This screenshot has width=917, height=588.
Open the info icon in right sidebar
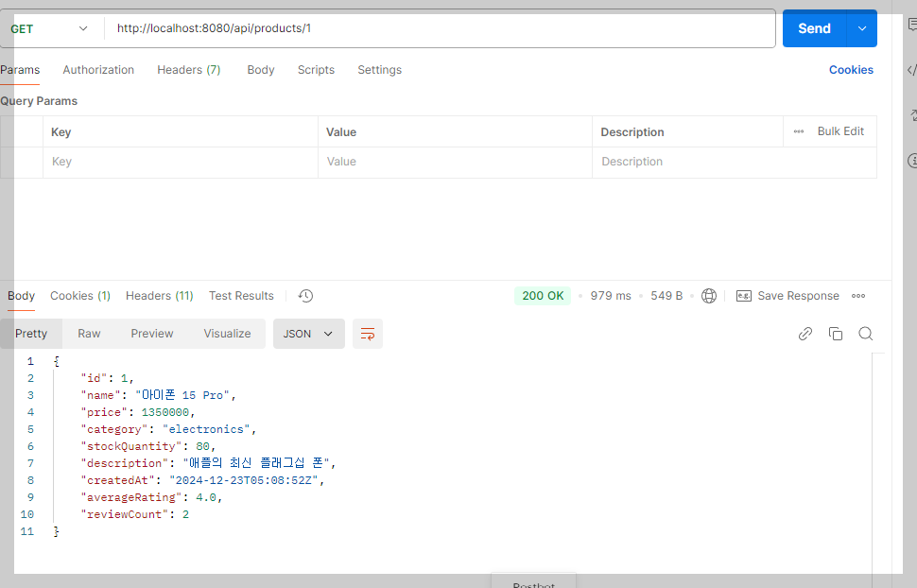click(x=912, y=161)
